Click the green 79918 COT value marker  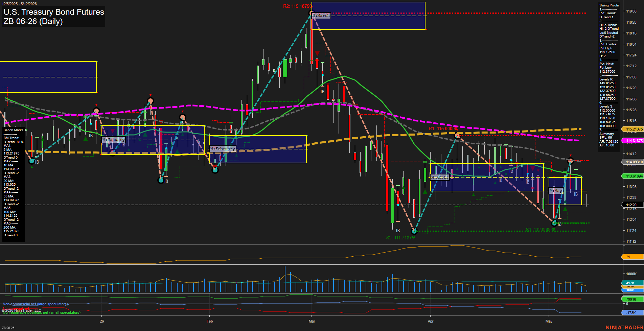point(632,299)
